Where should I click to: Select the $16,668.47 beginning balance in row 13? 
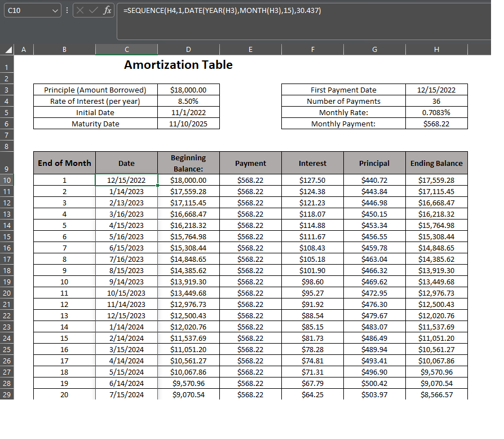point(188,214)
